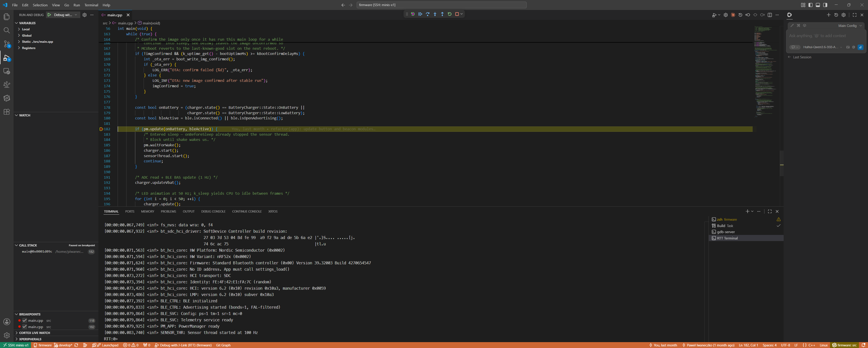Start debugging with the green play button

[x=49, y=15]
